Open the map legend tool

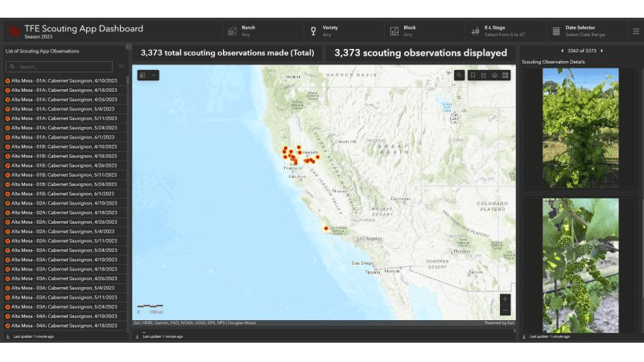coord(484,75)
